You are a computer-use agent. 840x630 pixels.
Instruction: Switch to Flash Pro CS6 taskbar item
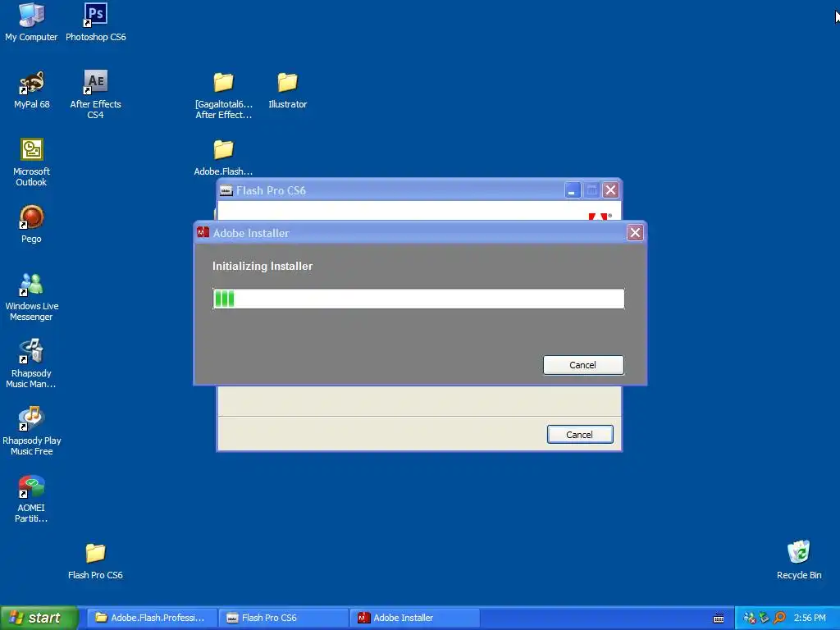tap(283, 618)
